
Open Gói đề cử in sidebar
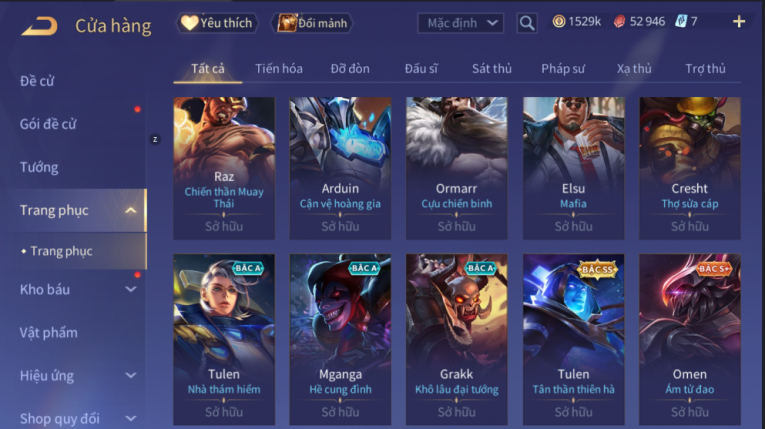[x=48, y=124]
